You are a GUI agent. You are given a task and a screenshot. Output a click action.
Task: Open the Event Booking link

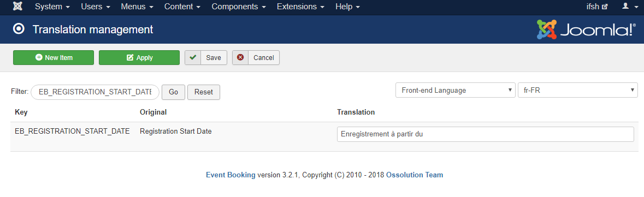tap(231, 175)
